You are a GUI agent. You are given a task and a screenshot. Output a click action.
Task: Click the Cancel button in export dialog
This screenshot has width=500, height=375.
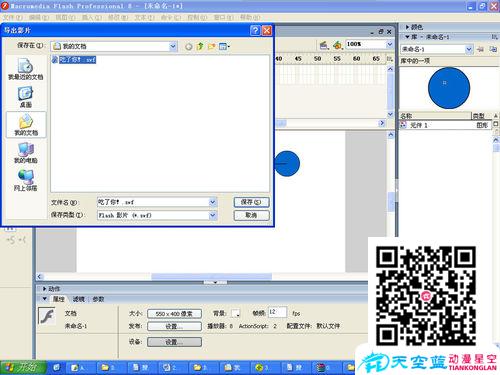(251, 215)
